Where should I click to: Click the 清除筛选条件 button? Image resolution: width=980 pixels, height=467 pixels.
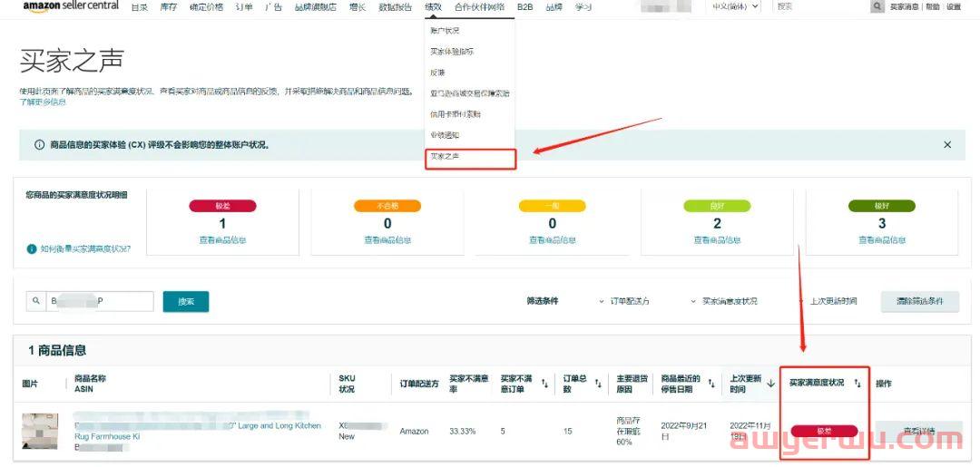tap(919, 301)
